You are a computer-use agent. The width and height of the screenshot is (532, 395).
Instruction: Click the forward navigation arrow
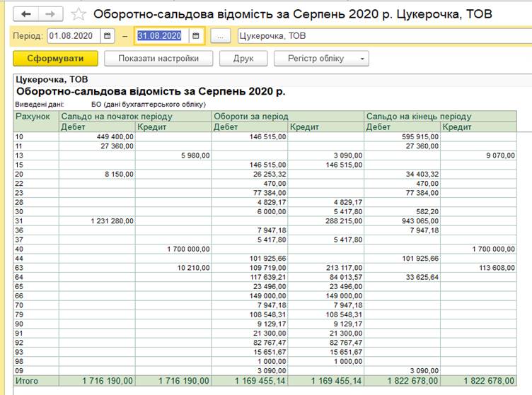pos(50,14)
